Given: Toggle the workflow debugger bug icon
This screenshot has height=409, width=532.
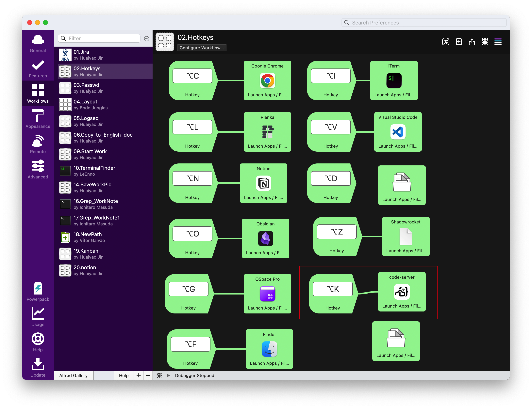Looking at the screenshot, I should coord(485,42).
